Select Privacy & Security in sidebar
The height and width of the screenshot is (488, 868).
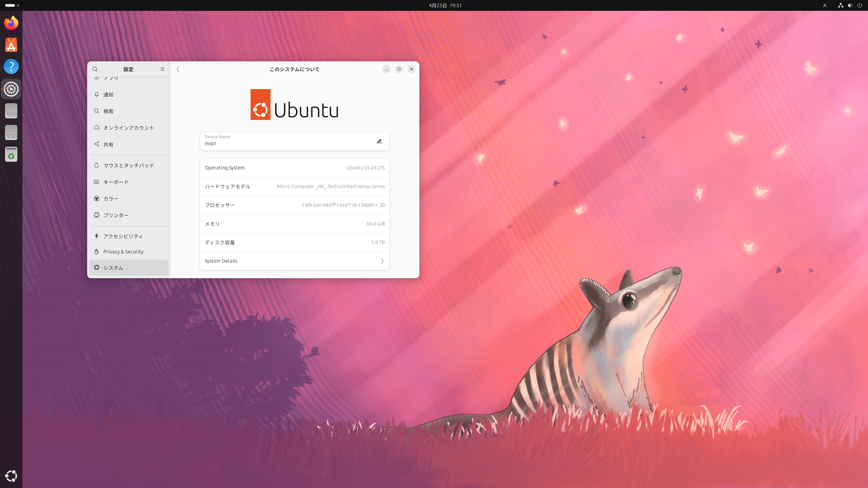pyautogui.click(x=123, y=251)
